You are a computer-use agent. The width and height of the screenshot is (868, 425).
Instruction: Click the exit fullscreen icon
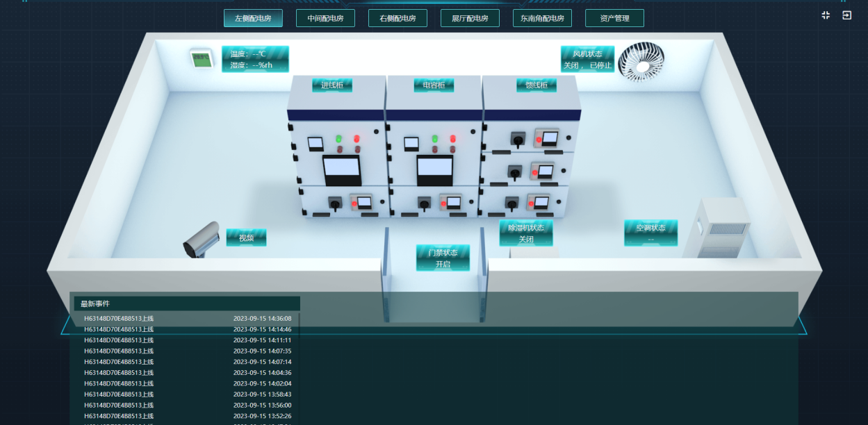[826, 15]
